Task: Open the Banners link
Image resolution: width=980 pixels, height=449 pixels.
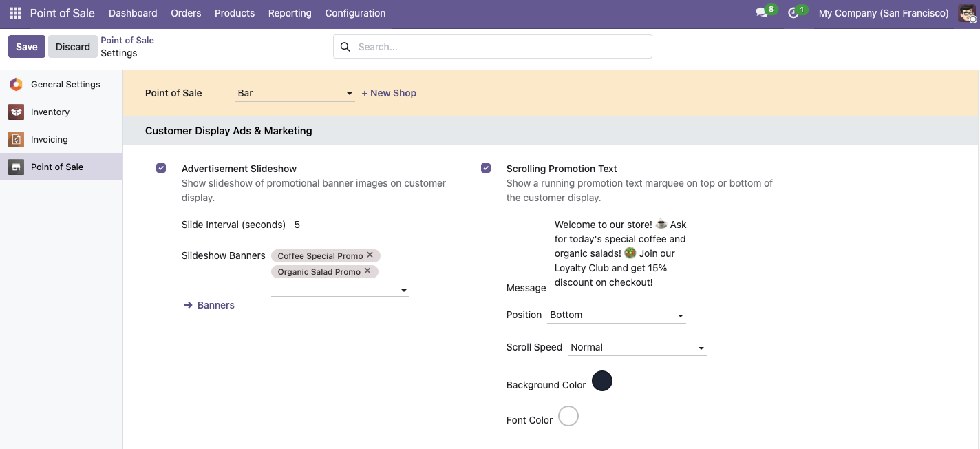Action: pos(216,305)
